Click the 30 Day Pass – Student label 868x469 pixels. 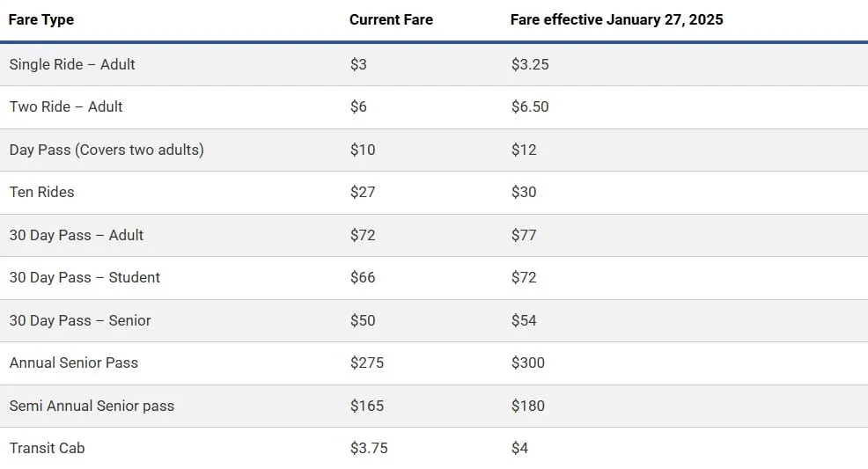[85, 277]
